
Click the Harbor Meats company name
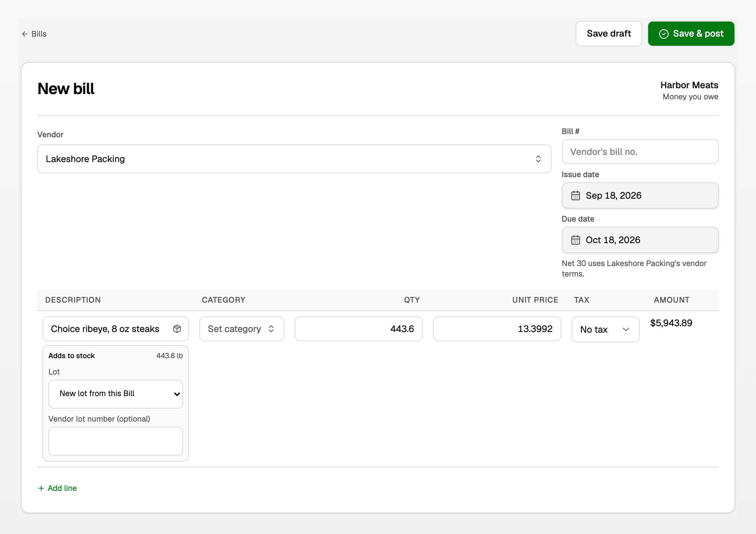click(689, 85)
